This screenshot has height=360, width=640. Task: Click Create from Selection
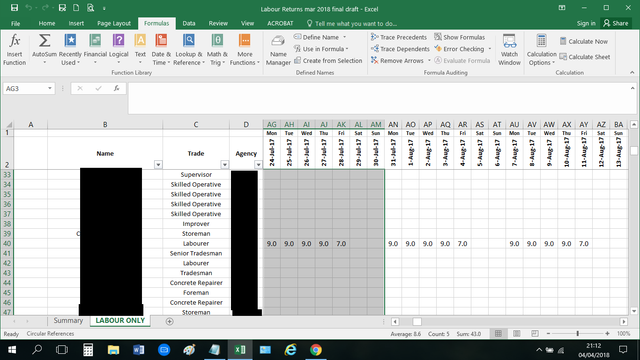pos(328,60)
